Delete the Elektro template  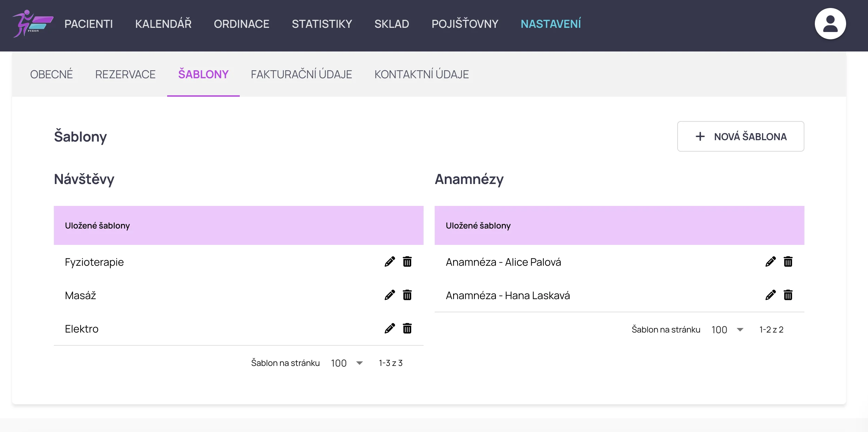(407, 328)
